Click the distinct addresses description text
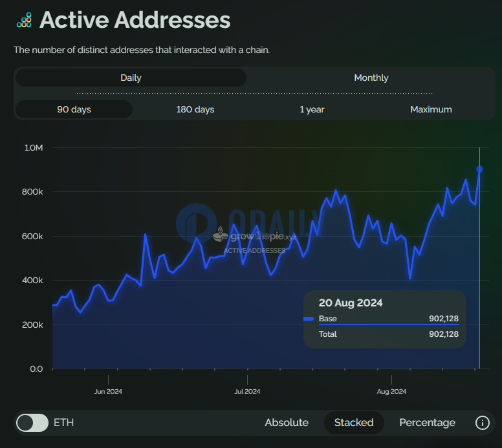This screenshot has height=448, width=502. tap(142, 50)
